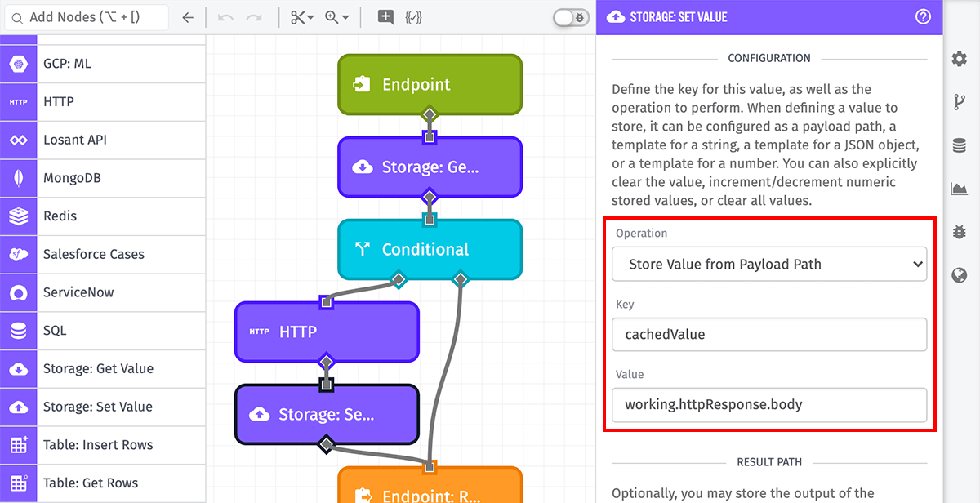Open the scissors cut dropdown
The height and width of the screenshot is (503, 980).
pos(302,17)
